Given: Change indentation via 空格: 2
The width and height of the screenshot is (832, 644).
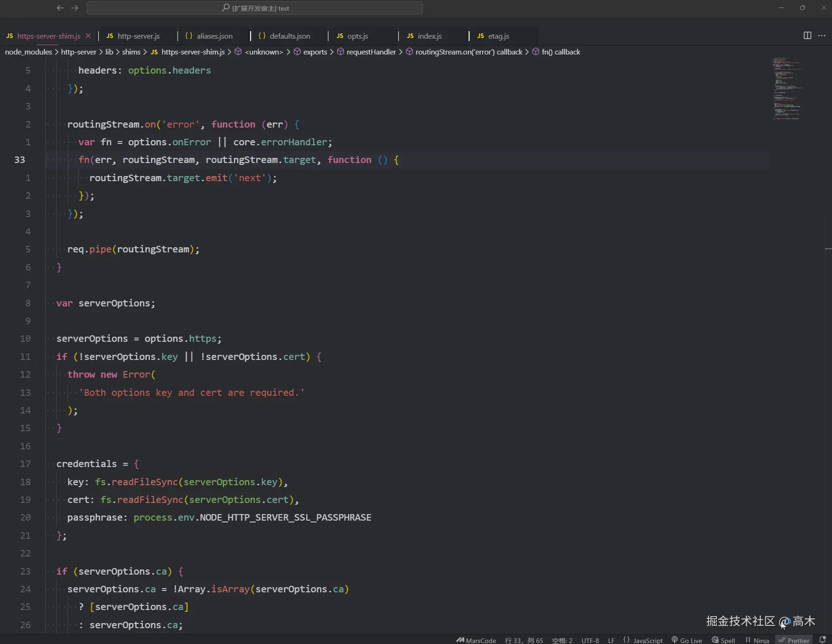Looking at the screenshot, I should click(562, 640).
